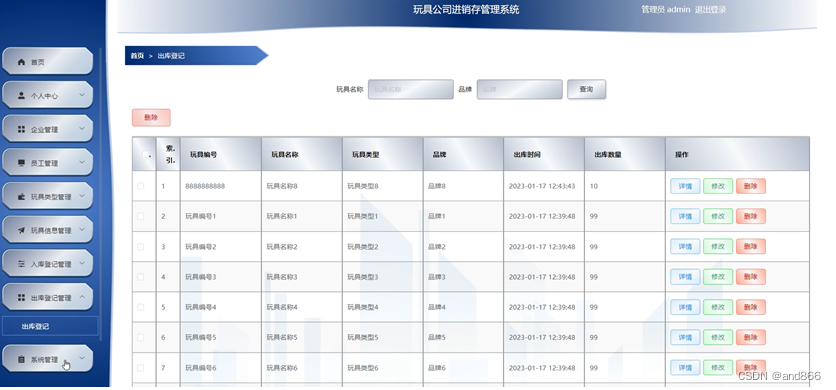Check the checkbox for row 玩具编号5
836x390 pixels.
[x=141, y=337]
